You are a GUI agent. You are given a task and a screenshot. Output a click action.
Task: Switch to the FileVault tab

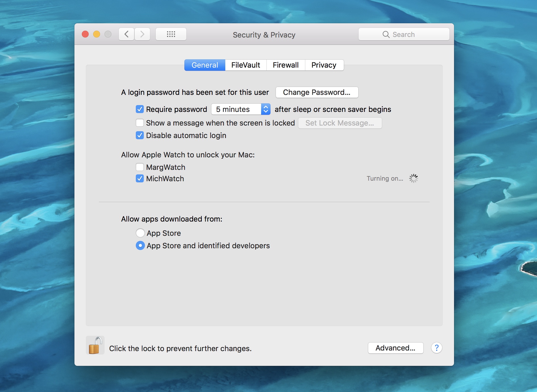click(245, 65)
